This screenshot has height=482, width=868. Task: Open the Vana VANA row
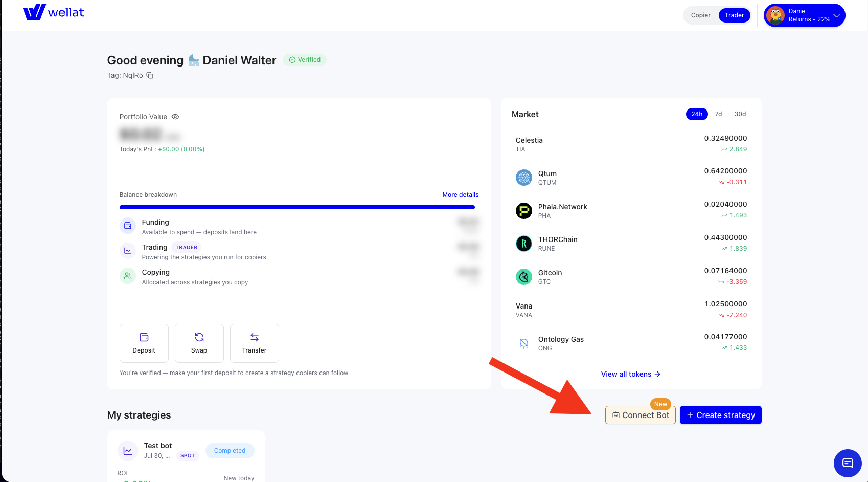pyautogui.click(x=631, y=310)
